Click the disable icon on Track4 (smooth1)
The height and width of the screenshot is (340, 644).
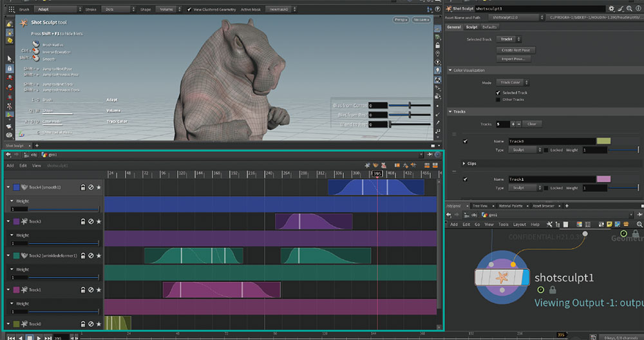point(91,187)
